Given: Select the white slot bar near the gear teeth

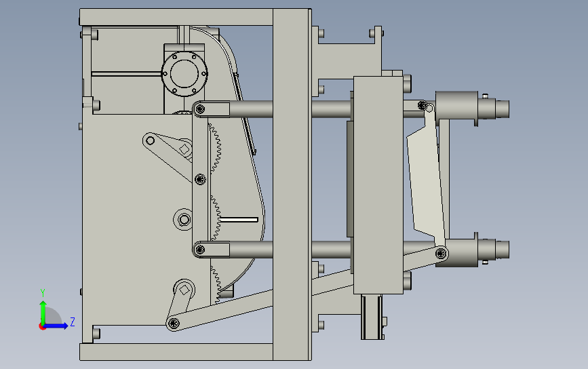Looking at the screenshot, I should pyautogui.click(x=239, y=220).
